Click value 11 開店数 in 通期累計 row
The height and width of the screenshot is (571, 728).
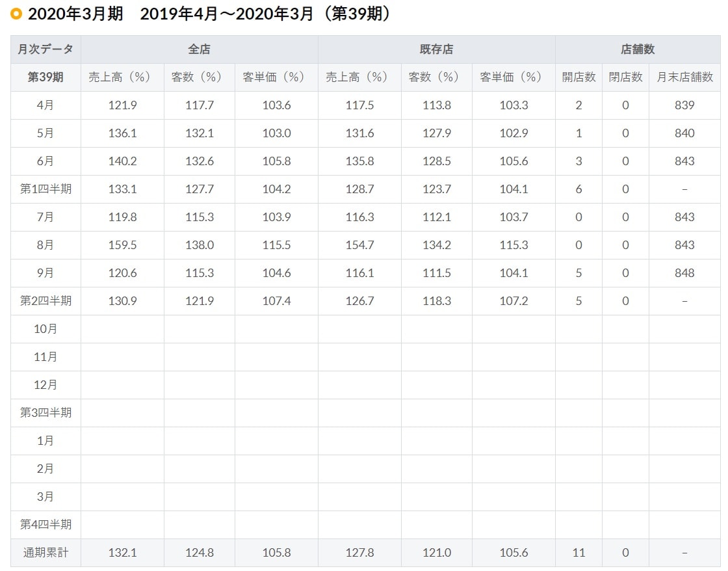(x=578, y=552)
